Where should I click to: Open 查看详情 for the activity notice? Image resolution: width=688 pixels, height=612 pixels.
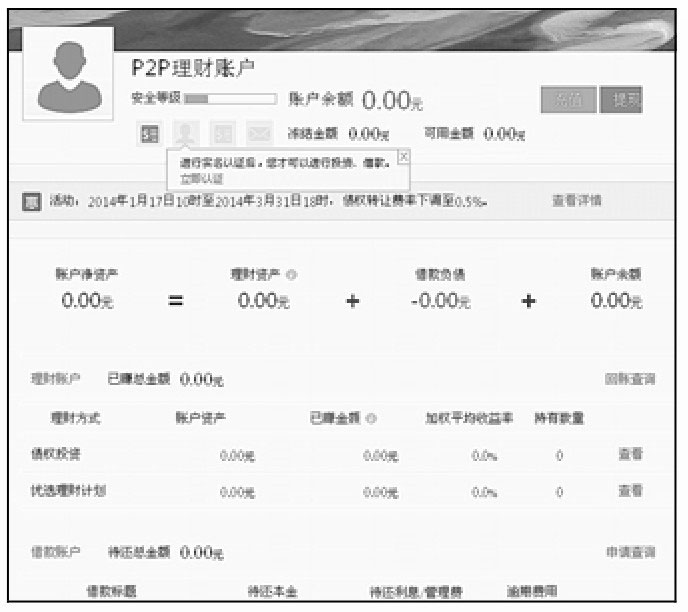coord(577,201)
